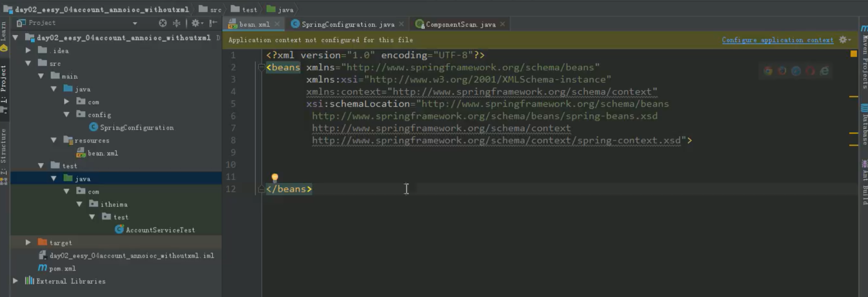Select the resources folder in tree
Viewport: 868px width, 297px height.
tap(86, 140)
